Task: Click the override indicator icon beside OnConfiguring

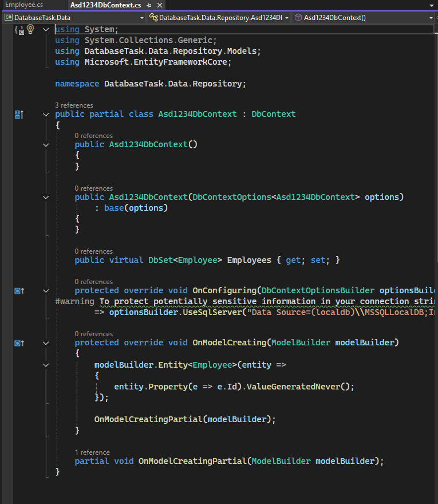Action: coord(18,291)
